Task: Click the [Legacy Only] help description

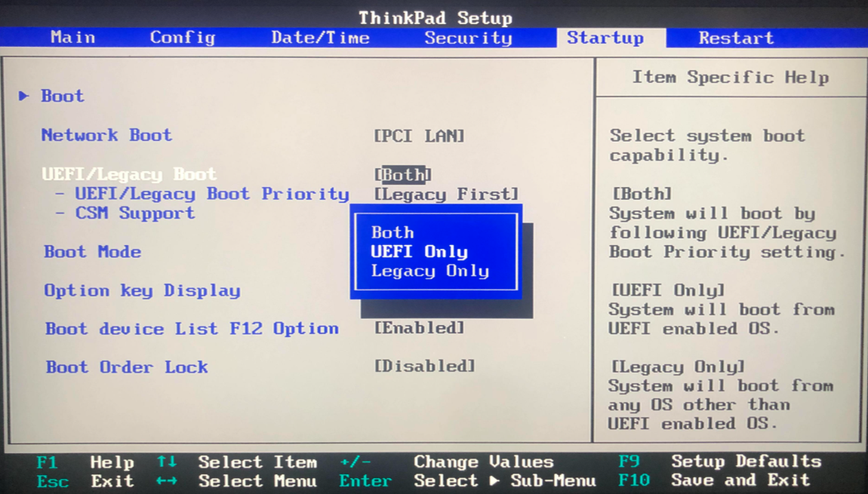Action: tap(720, 395)
